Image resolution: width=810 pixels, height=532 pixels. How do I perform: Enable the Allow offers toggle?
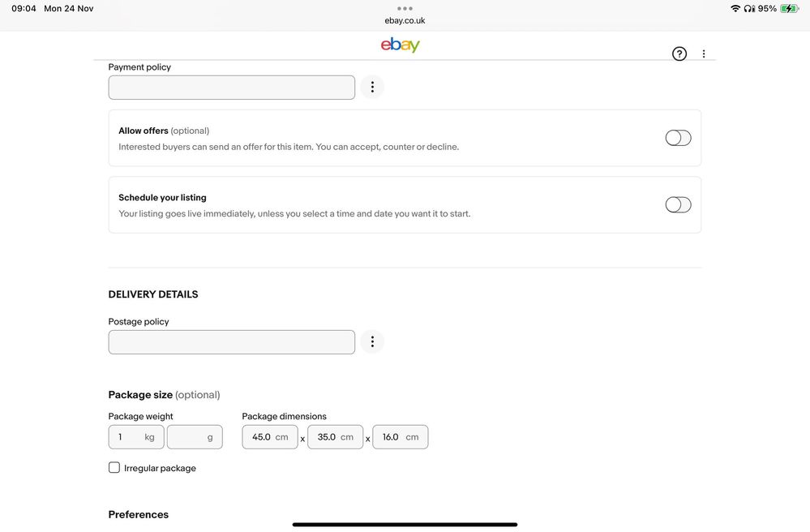tap(678, 138)
